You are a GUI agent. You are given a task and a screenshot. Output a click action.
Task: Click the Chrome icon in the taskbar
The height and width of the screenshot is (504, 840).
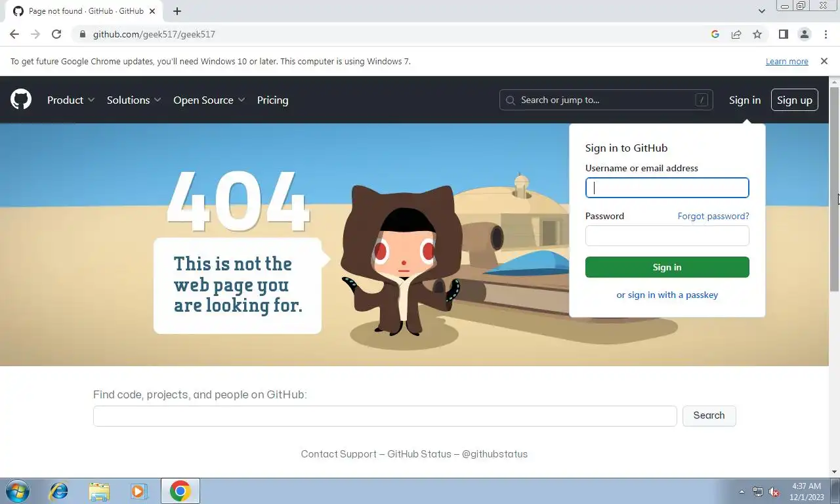[180, 491]
